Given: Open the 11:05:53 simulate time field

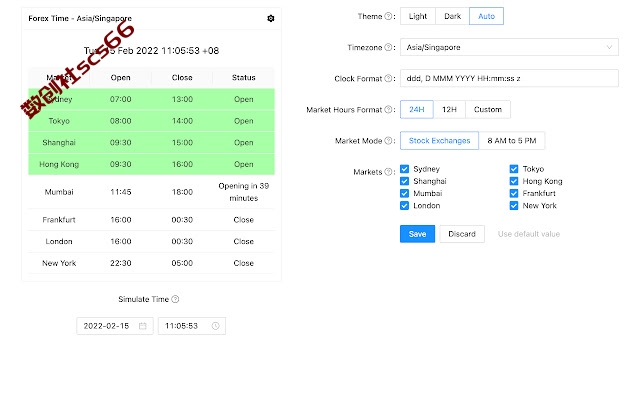Looking at the screenshot, I should click(x=192, y=326).
